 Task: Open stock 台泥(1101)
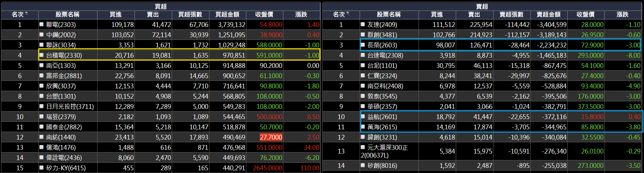point(382,66)
